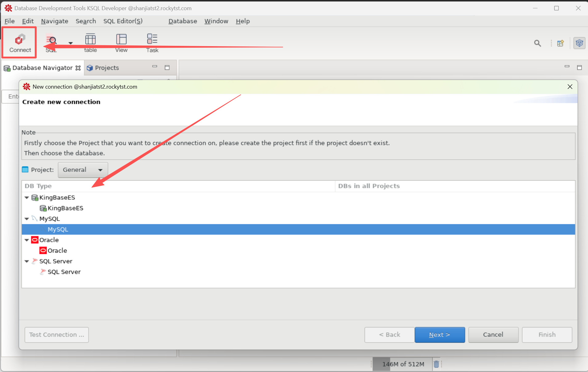Click the dialog's title bar app icon
Viewport: 588px width, 372px height.
27,87
